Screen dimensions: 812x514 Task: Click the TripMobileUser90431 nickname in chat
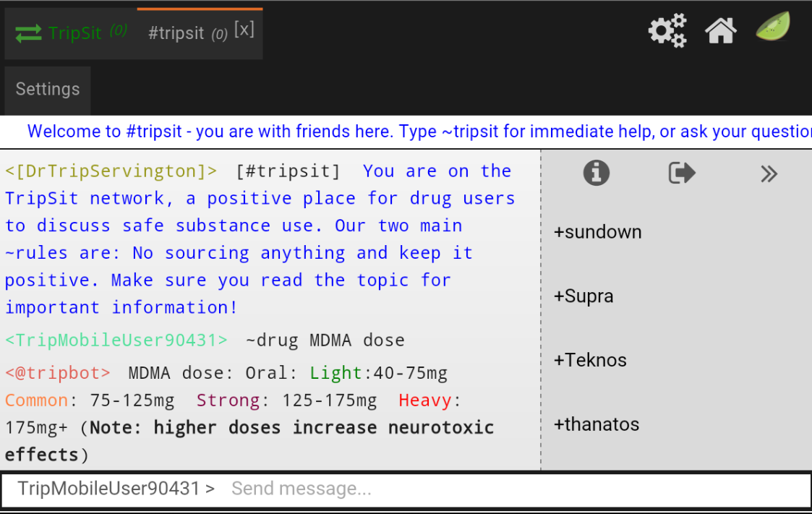116,340
